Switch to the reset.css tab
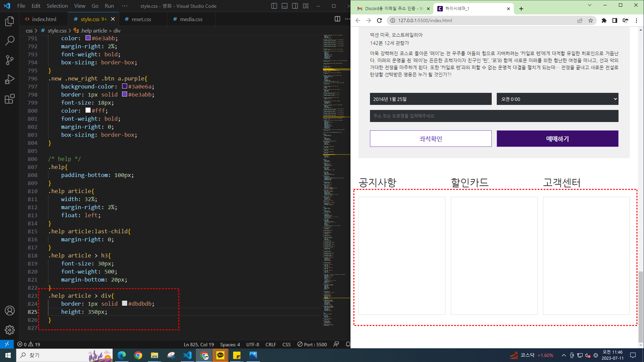 coord(141,19)
